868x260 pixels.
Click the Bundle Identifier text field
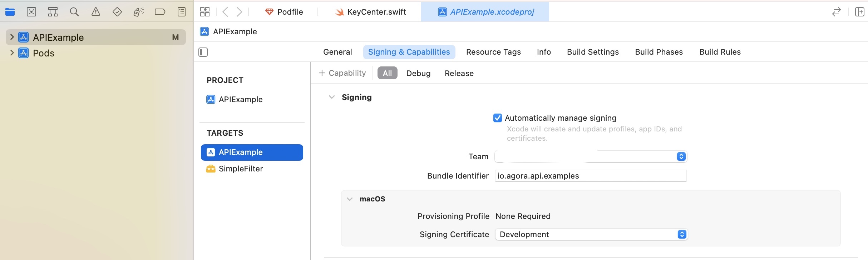point(591,176)
